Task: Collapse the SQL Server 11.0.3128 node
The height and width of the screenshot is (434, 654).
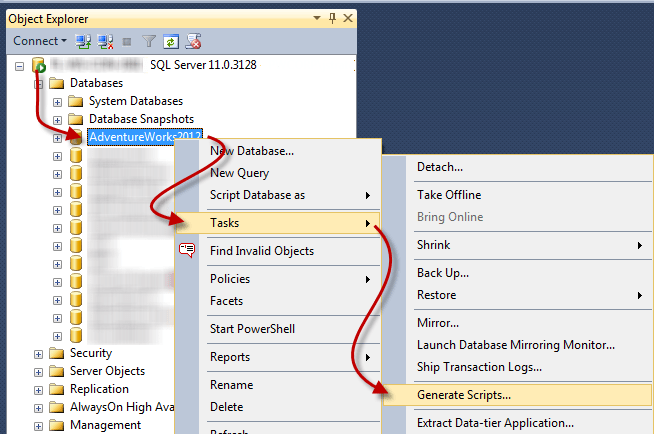Action: click(x=19, y=66)
